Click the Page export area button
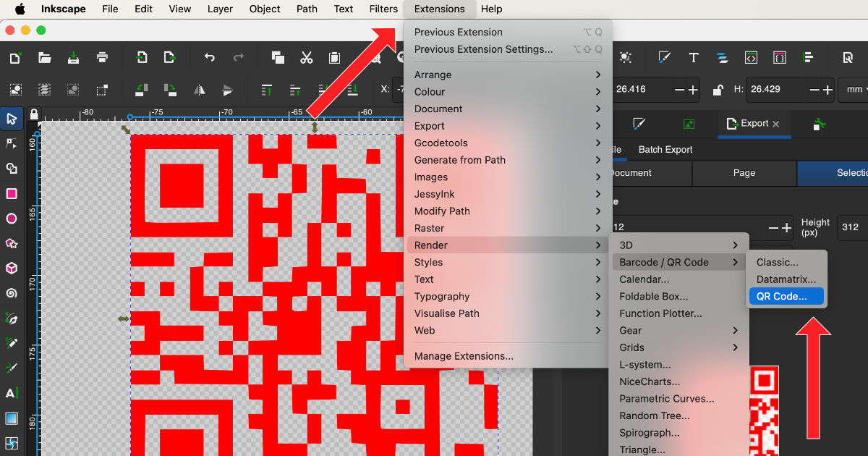 [744, 173]
